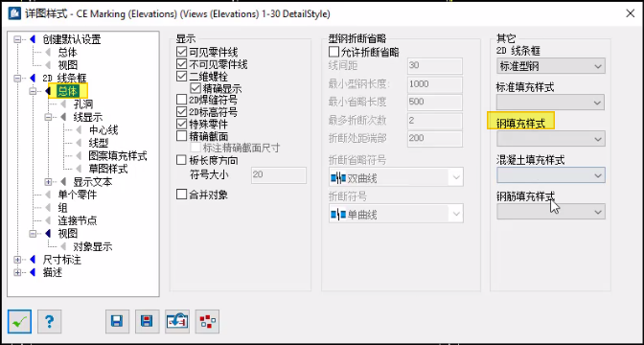Expand the 尺寸标注 tree node

(17, 260)
